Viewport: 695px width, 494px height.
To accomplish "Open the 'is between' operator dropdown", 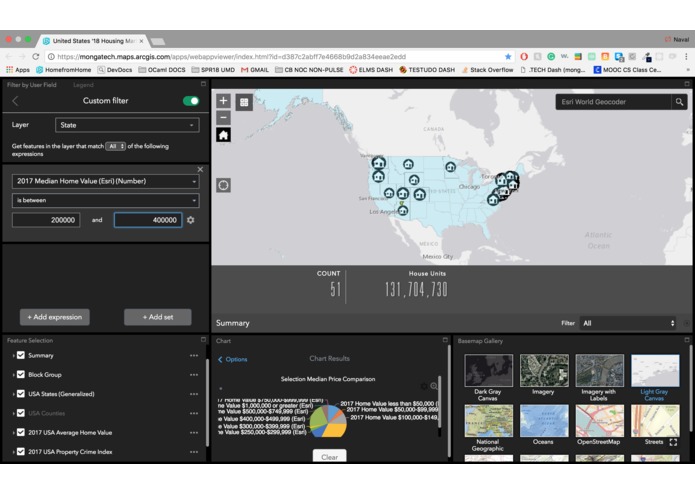I will click(105, 200).
